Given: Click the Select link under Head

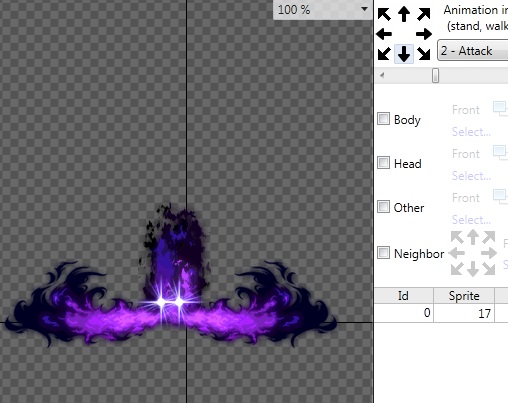Looking at the screenshot, I should (471, 176).
